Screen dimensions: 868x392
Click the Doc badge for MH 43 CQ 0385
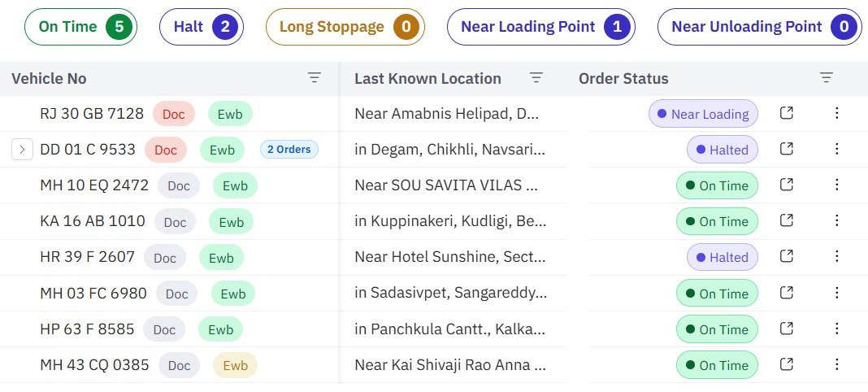[x=179, y=365]
